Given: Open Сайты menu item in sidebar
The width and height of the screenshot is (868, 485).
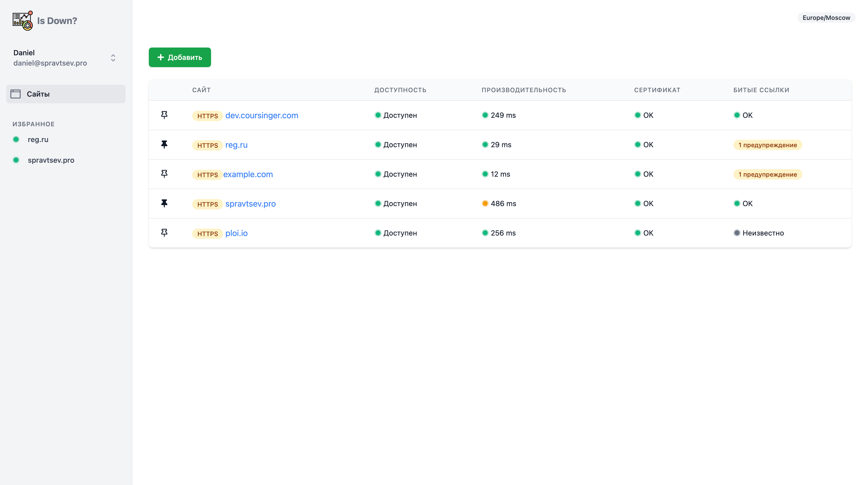Looking at the screenshot, I should pyautogui.click(x=38, y=94).
